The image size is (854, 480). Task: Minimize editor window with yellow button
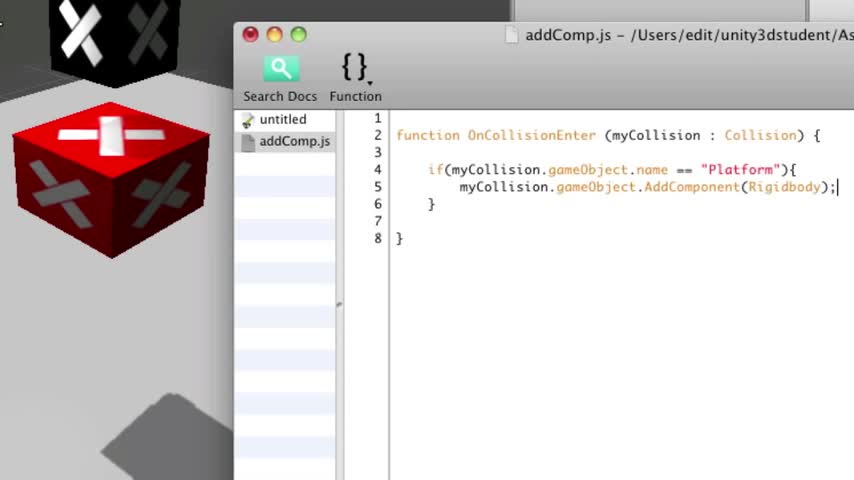(x=274, y=34)
